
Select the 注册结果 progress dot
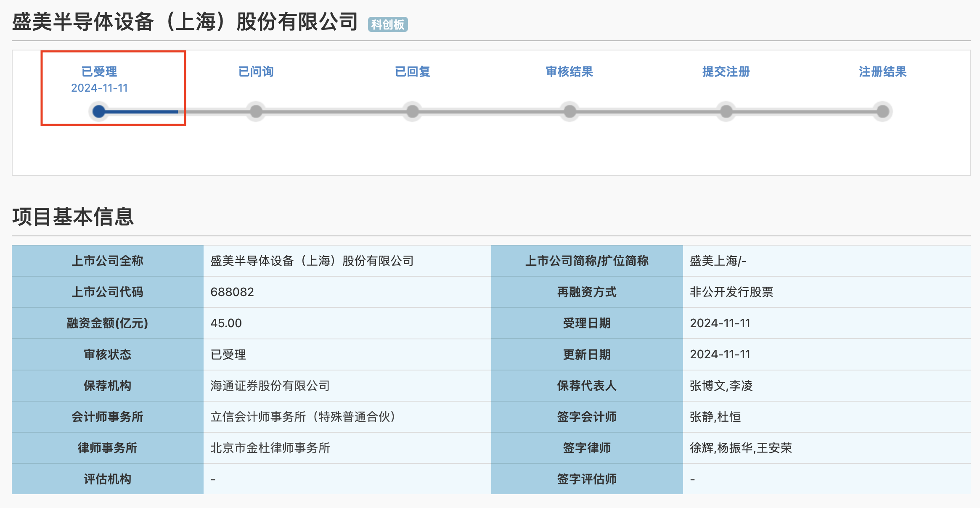point(883,111)
